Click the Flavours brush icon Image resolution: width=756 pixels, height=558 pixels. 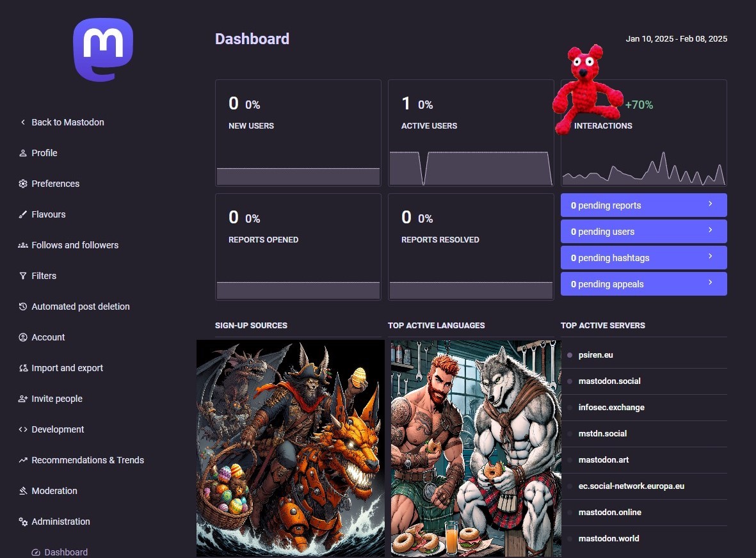click(22, 214)
